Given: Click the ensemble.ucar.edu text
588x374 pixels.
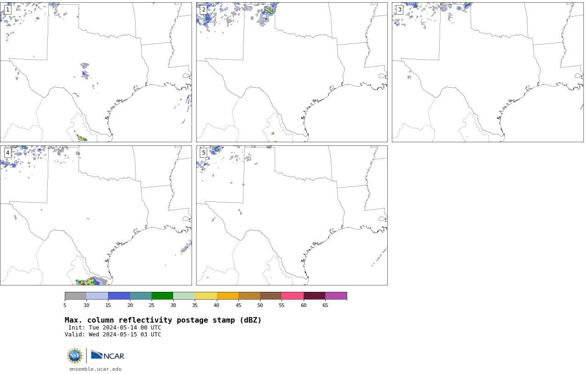Looking at the screenshot, I should (96, 369).
